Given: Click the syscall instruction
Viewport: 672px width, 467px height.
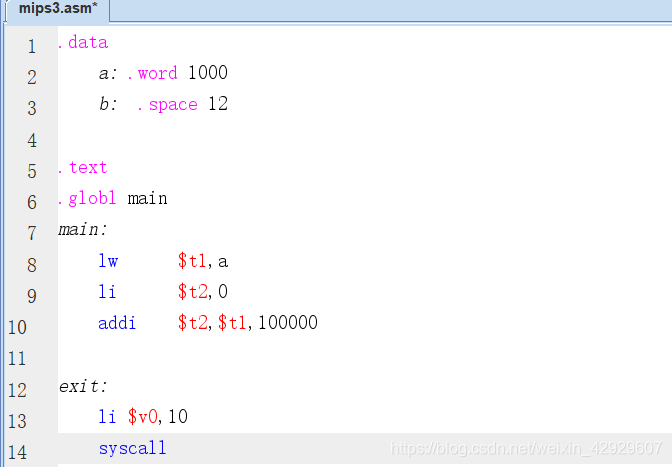Looking at the screenshot, I should coord(132,449).
